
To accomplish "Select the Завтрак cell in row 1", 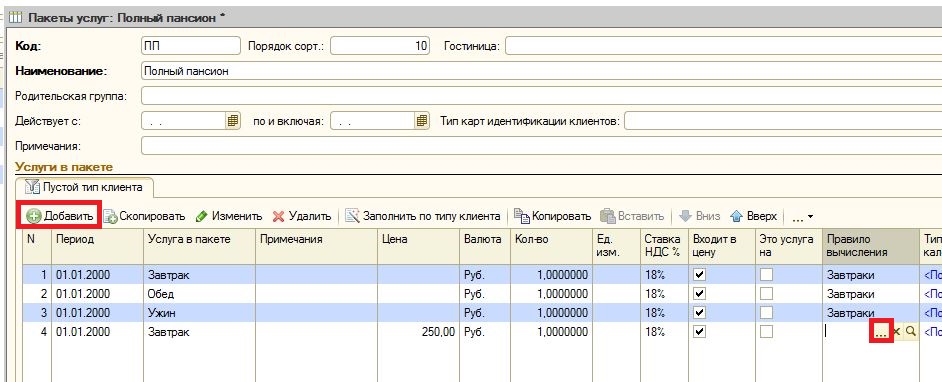I will pyautogui.click(x=199, y=275).
